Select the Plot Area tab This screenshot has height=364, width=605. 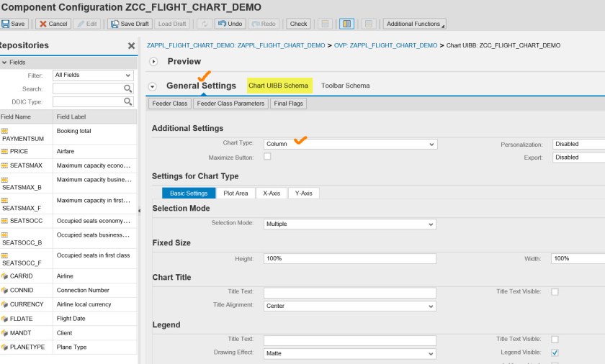[x=236, y=194]
